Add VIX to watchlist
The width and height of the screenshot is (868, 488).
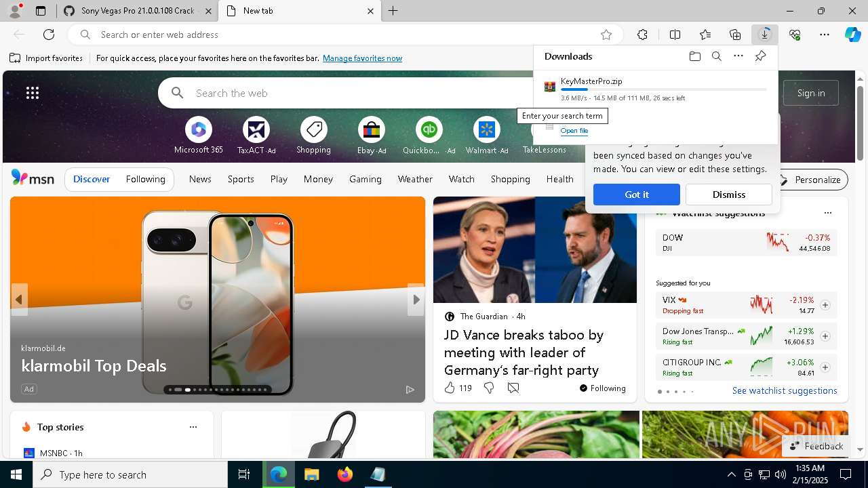pyautogui.click(x=825, y=305)
